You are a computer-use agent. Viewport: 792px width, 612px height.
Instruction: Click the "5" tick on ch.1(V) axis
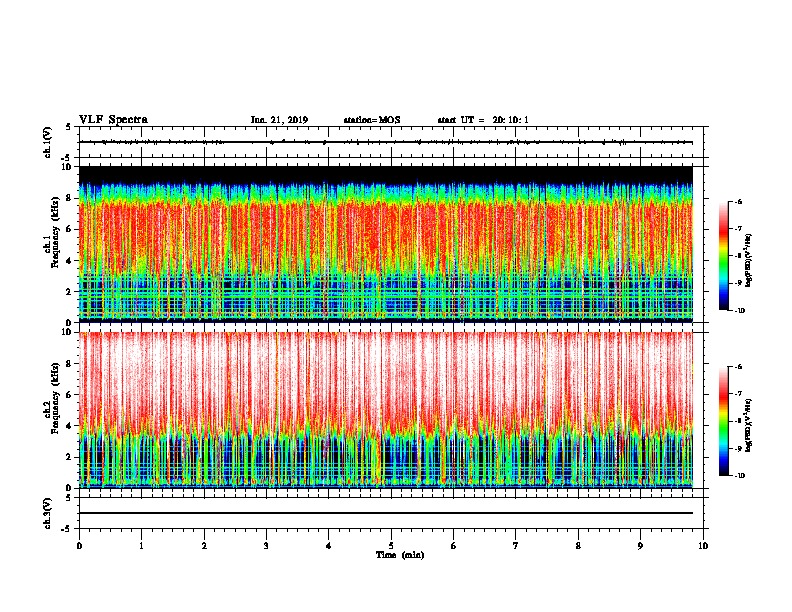pos(69,127)
